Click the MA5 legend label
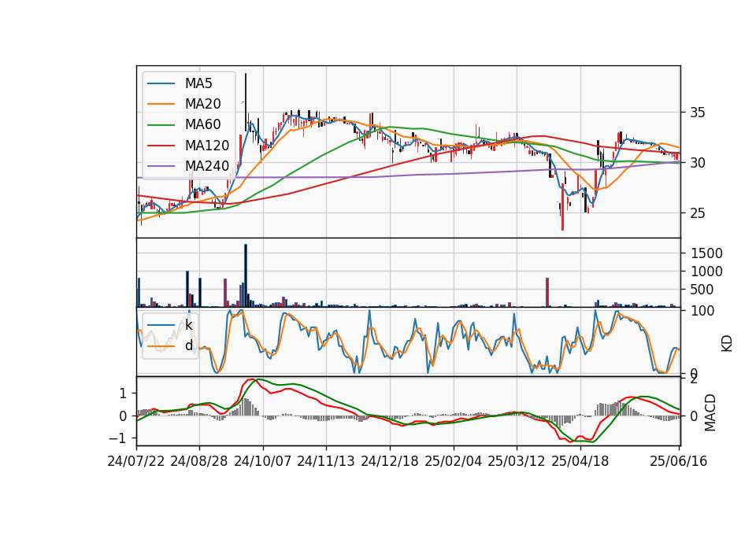This screenshot has width=756, height=543. [198, 83]
